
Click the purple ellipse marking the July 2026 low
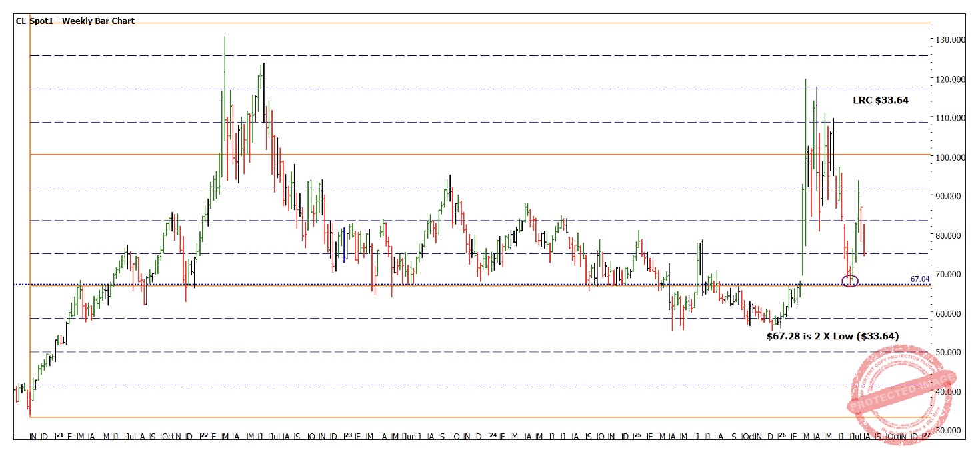coord(850,281)
